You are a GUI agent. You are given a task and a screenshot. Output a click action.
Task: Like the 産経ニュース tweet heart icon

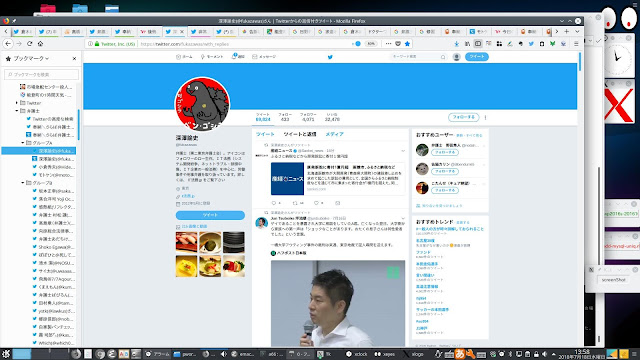coord(316,203)
